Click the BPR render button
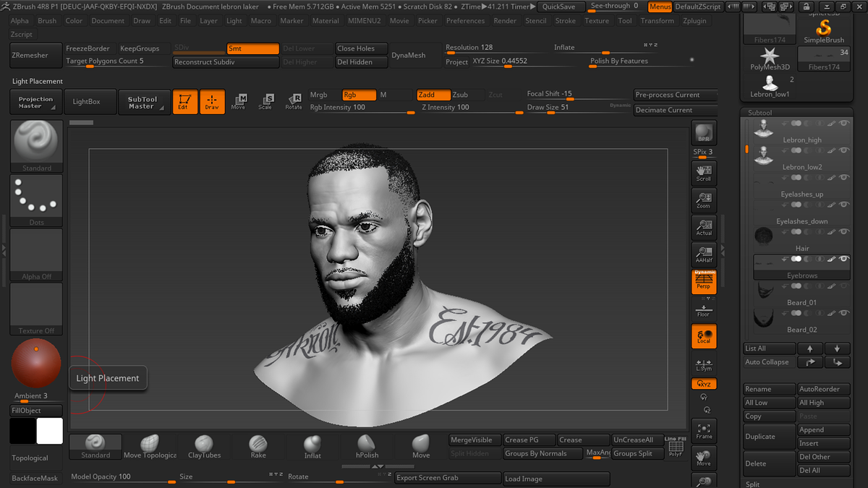Screen dimensions: 868x488 click(704, 133)
